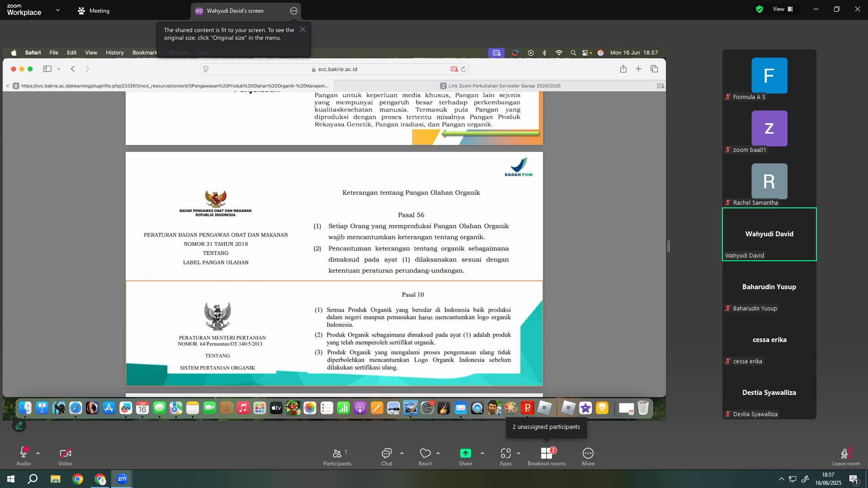Image resolution: width=868 pixels, height=488 pixels.
Task: Open the View layout menu
Action: click(x=783, y=9)
